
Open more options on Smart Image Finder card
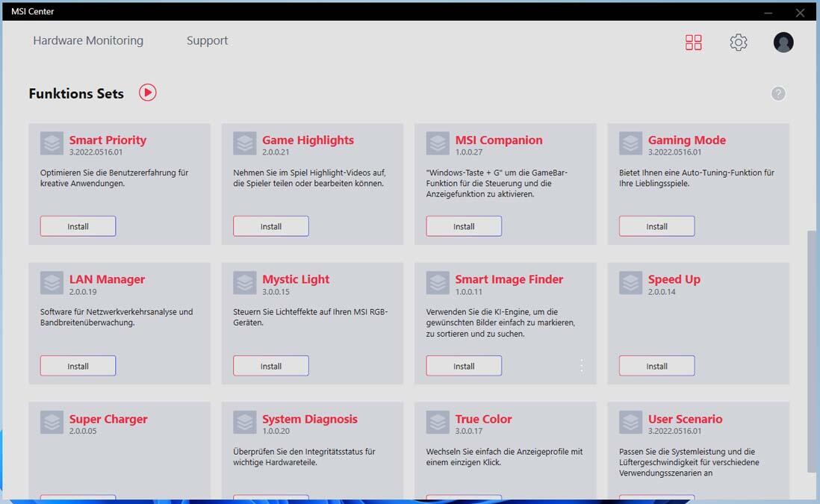tap(582, 365)
